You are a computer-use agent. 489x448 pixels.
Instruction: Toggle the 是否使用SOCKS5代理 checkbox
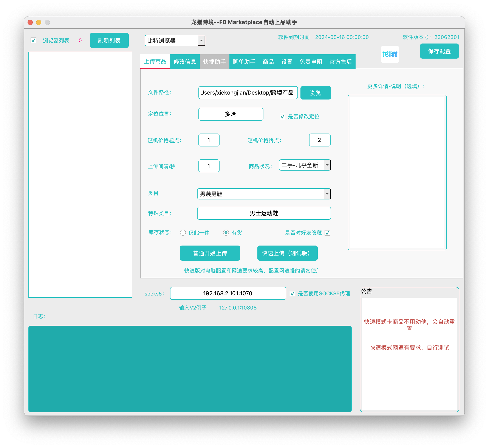pyautogui.click(x=292, y=294)
